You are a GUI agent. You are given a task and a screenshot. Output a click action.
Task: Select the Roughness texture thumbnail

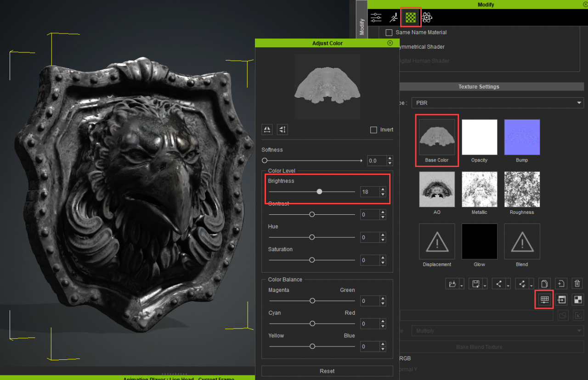522,190
